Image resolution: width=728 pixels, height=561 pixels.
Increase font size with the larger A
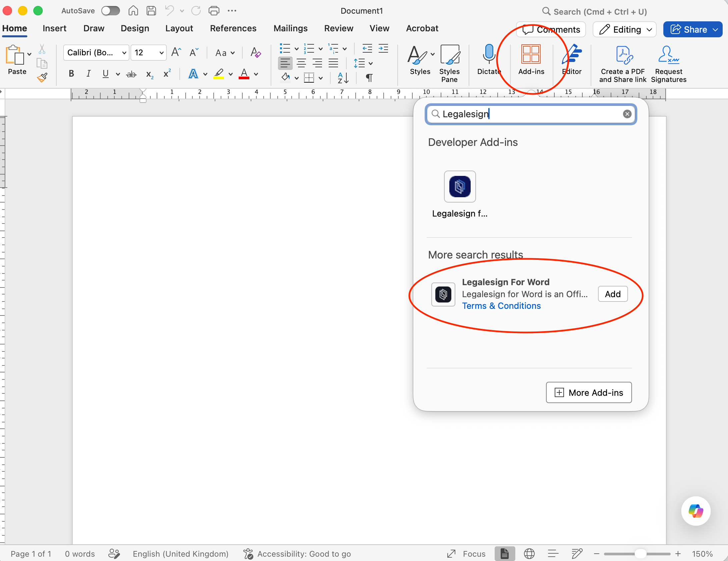[x=176, y=52]
